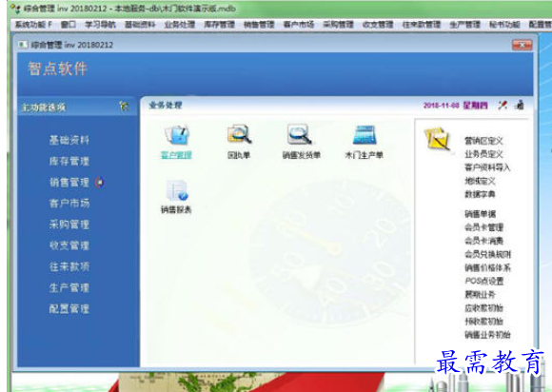Open the 会员卡管理 link
Screen dimensions: 552x392
[x=483, y=227]
